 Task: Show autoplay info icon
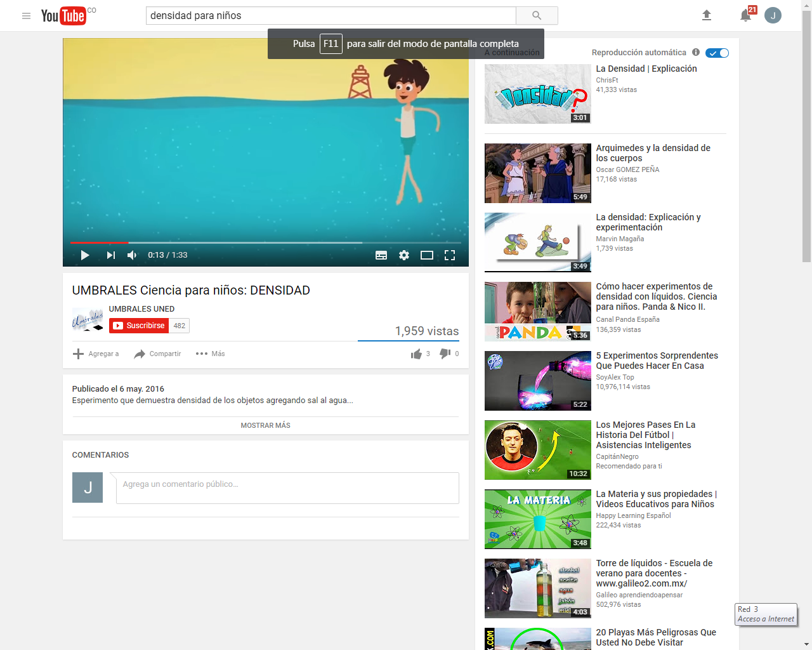(696, 52)
